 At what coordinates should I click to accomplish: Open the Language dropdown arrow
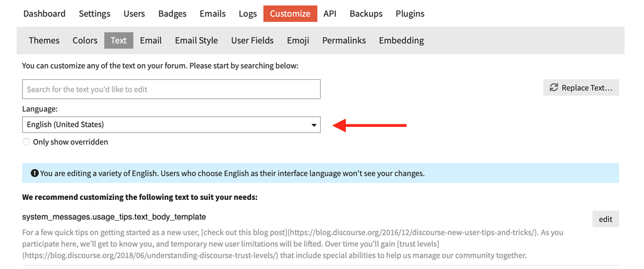click(314, 124)
